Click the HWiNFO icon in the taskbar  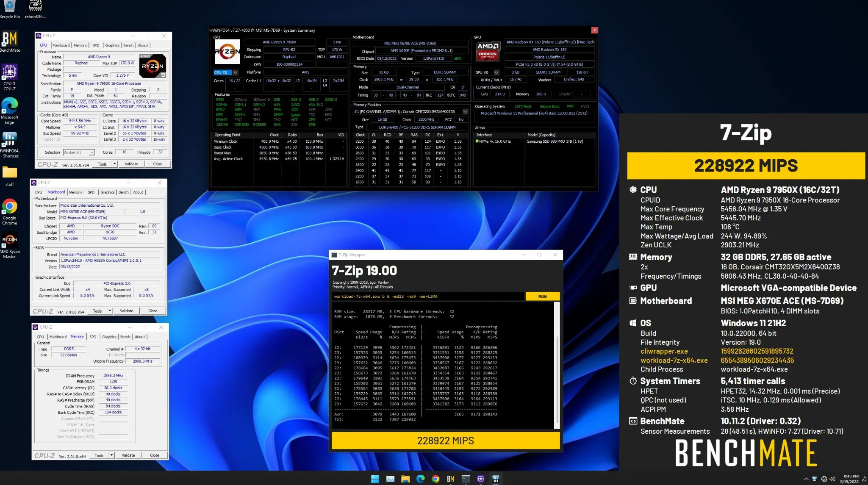pos(496,479)
